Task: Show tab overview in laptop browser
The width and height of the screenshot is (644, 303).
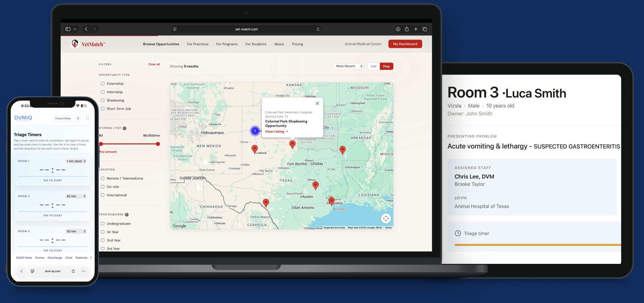Action: (425, 29)
